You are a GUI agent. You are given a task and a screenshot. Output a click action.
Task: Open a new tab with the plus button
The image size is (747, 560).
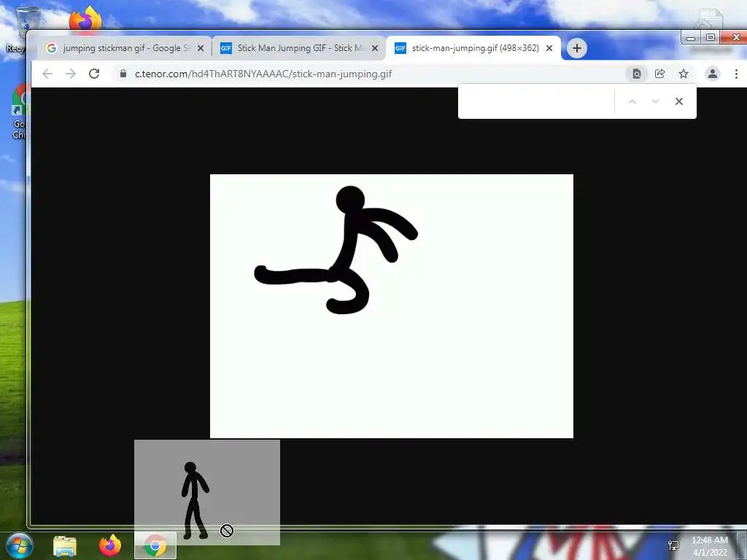click(x=576, y=48)
